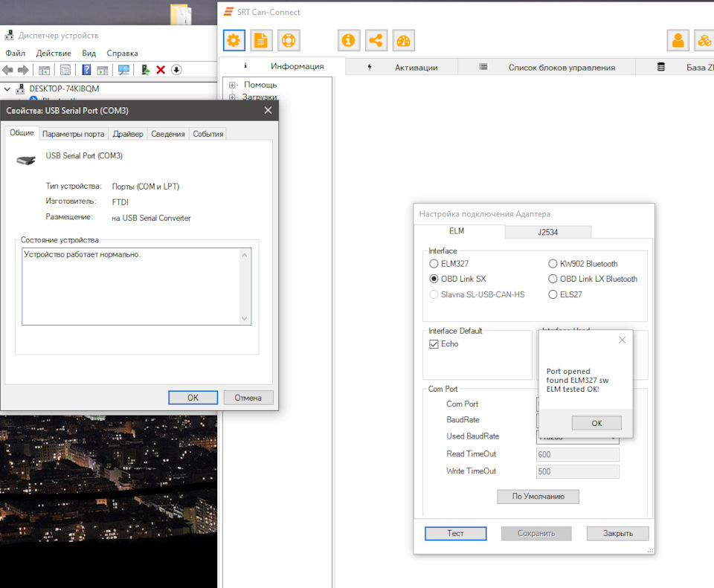
Task: Toggle the action pane icon in Device Manager
Action: 103,70
